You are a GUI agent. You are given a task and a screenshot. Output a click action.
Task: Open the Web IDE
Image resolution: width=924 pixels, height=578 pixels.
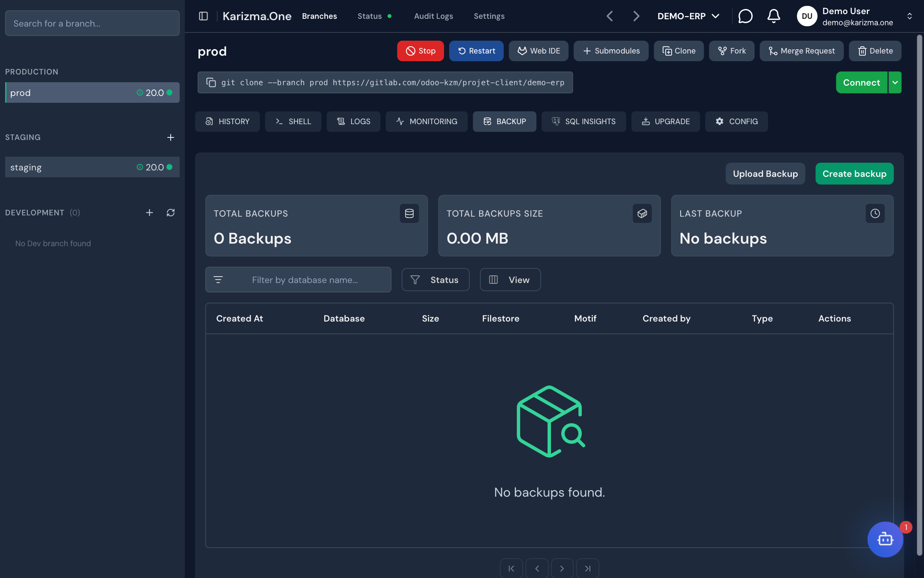click(539, 51)
